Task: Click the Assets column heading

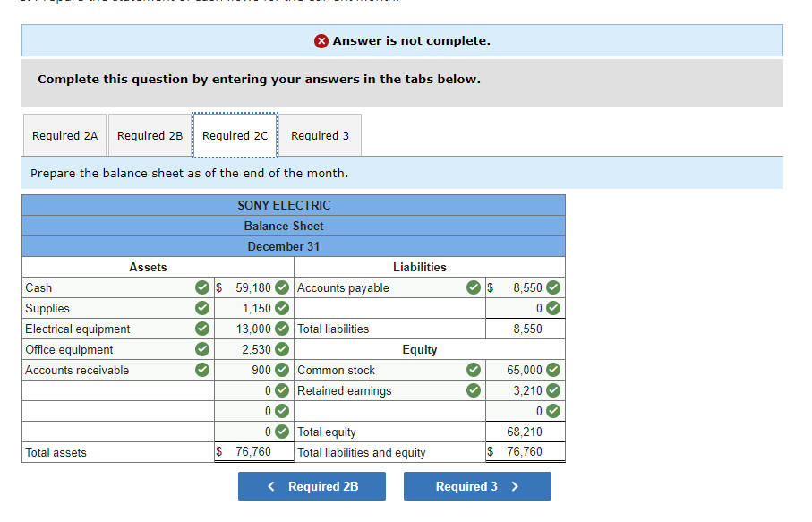Action: (x=148, y=267)
